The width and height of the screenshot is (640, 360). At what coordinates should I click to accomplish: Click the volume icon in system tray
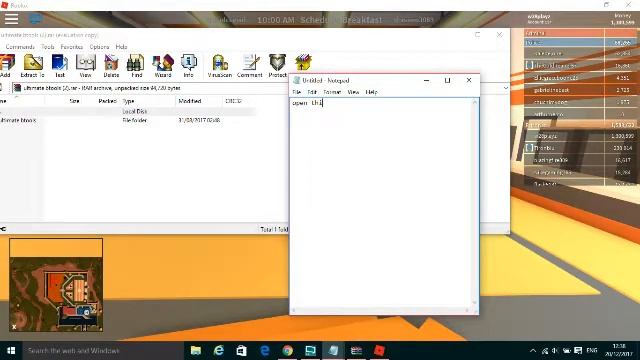(555, 351)
